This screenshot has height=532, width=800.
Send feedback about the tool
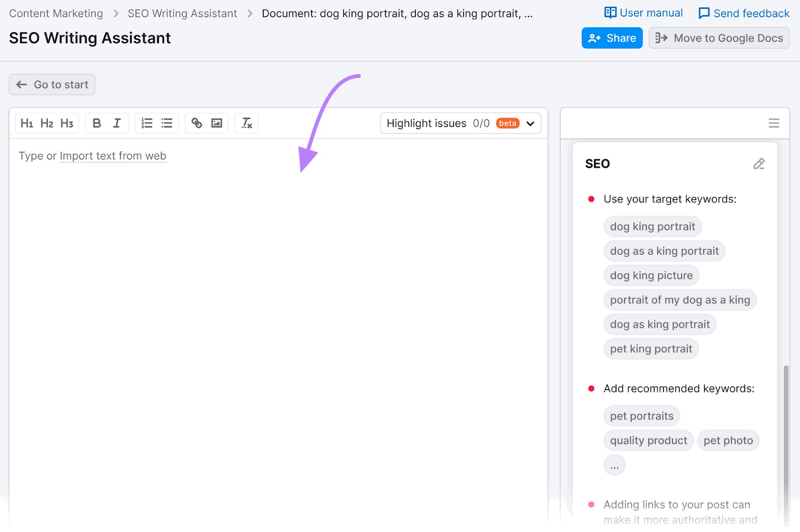[x=743, y=13]
